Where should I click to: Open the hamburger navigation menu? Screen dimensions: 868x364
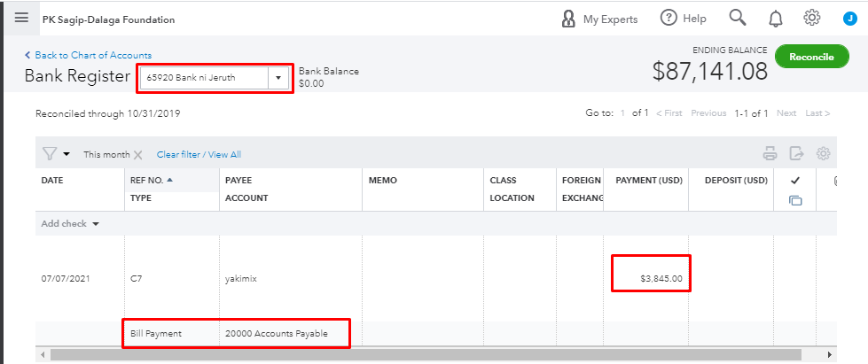(x=21, y=19)
